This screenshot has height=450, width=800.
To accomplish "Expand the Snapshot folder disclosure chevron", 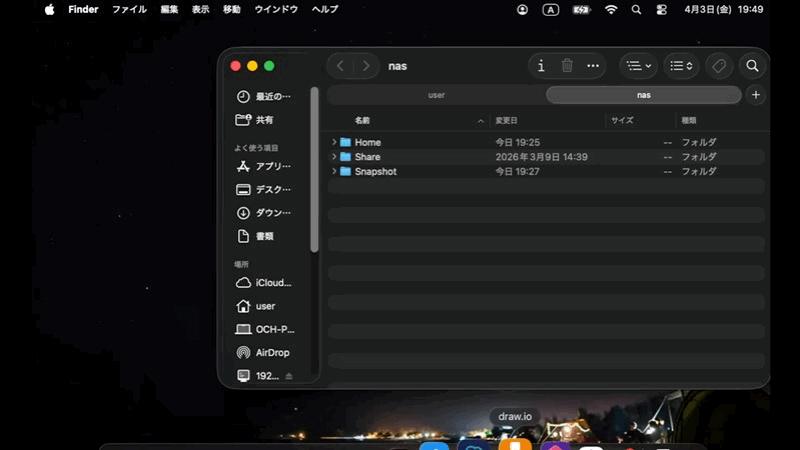I will (x=334, y=171).
